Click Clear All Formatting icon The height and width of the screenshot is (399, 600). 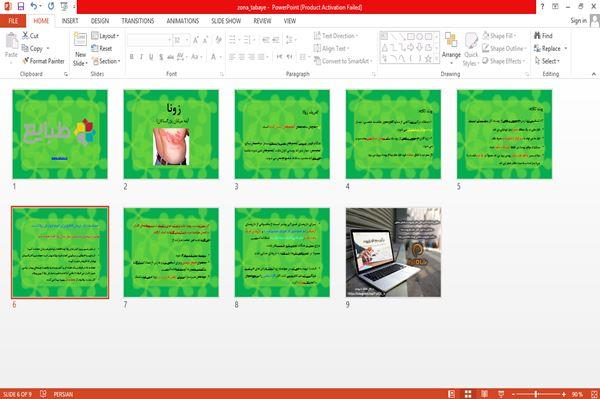pos(218,40)
